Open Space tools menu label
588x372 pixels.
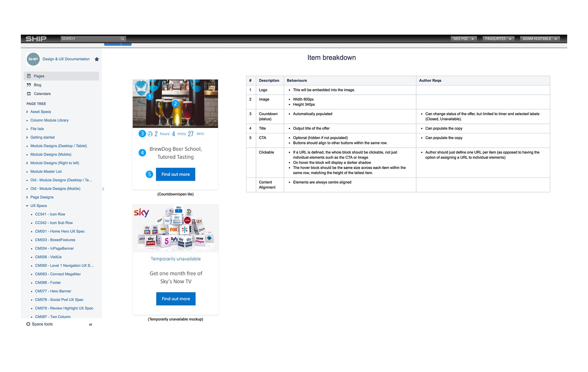point(42,324)
